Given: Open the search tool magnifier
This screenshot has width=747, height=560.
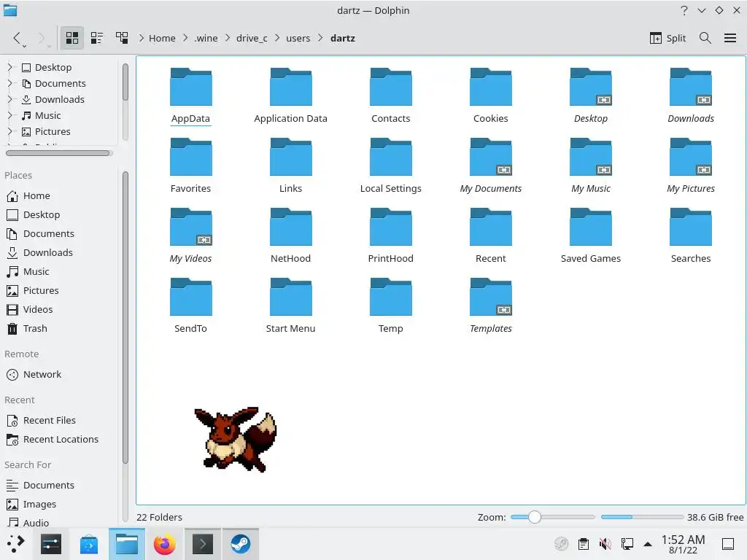Looking at the screenshot, I should (x=705, y=38).
